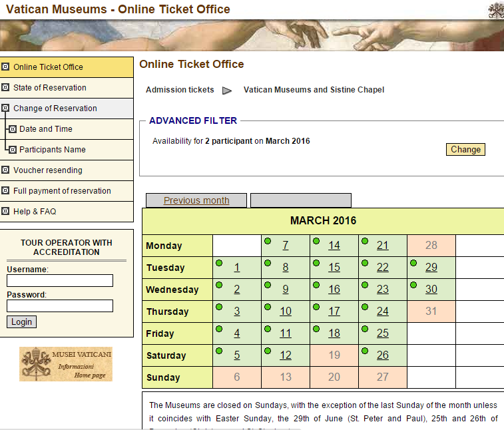Pick Wednesday March 23

pos(383,290)
